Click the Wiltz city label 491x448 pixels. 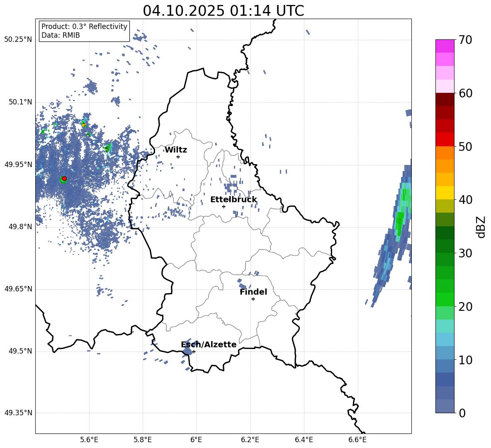[x=176, y=150]
